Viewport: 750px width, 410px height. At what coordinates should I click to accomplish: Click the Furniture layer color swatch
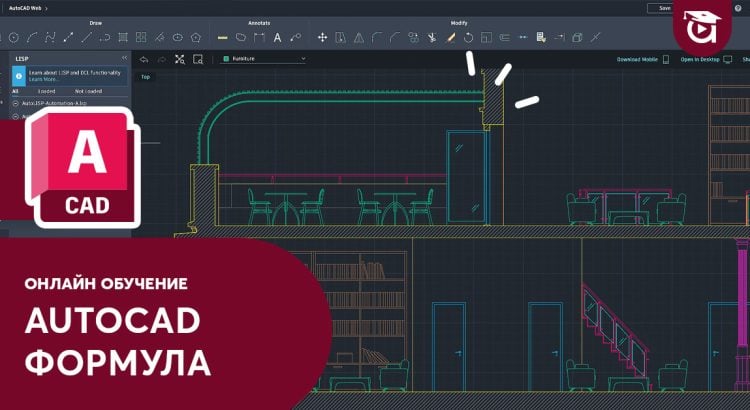point(225,59)
